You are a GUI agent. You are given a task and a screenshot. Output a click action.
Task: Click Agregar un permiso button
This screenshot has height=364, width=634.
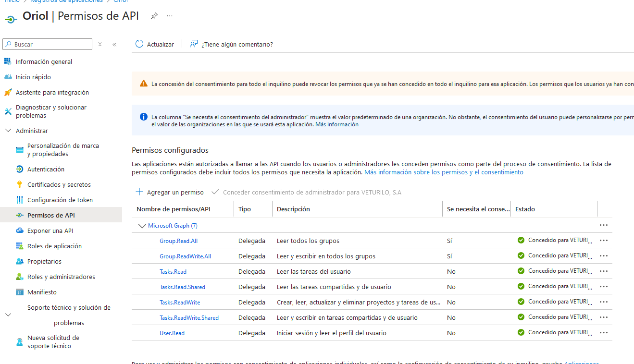click(170, 192)
